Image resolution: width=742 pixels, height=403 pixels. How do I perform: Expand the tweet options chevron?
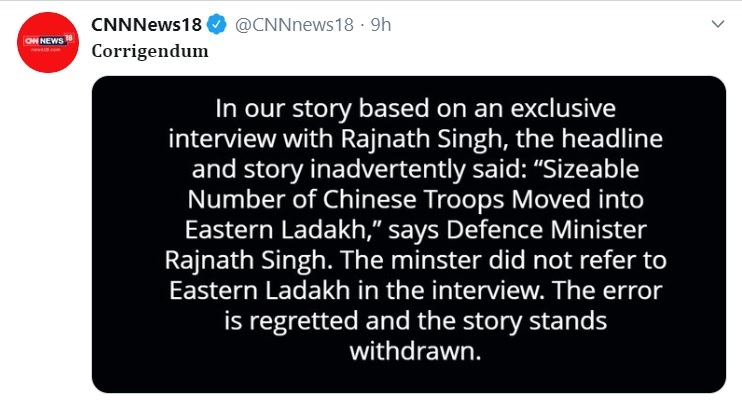coord(716,24)
